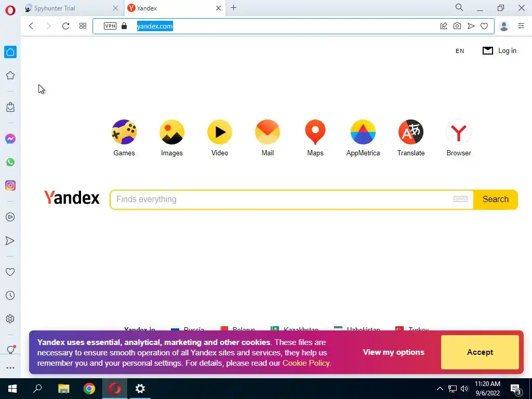The width and height of the screenshot is (532, 399).
Task: Launch Chrome from taskbar
Action: [89, 389]
